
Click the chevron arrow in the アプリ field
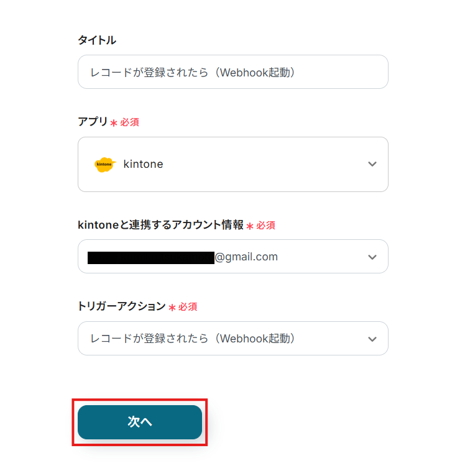(x=372, y=164)
